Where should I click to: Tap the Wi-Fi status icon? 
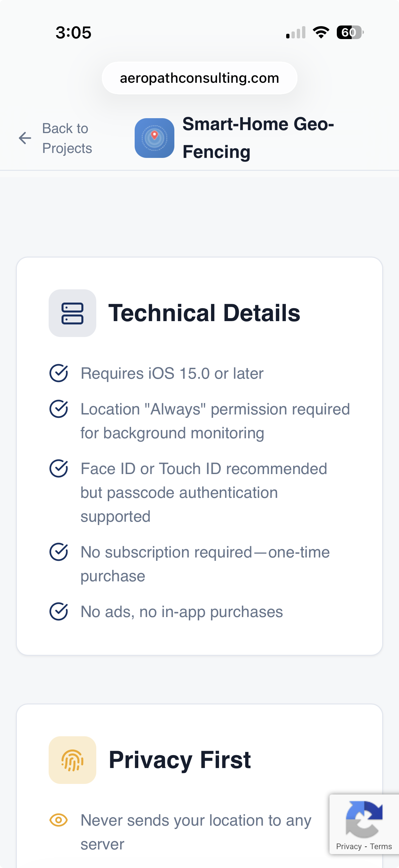321,32
